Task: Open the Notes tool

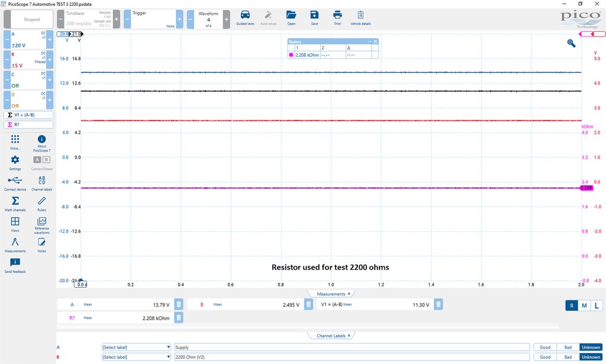Action: 42,242
